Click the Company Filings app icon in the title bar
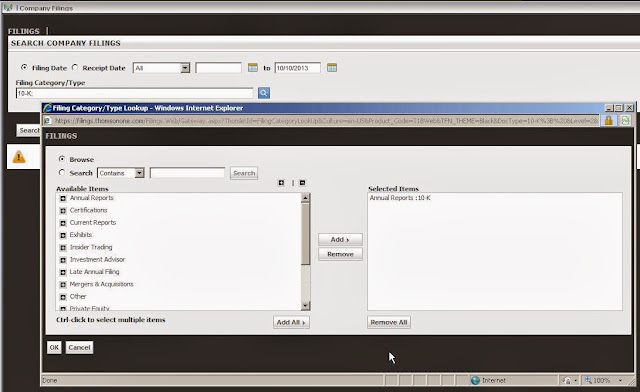The width and height of the screenshot is (640, 392). pyautogui.click(x=8, y=7)
